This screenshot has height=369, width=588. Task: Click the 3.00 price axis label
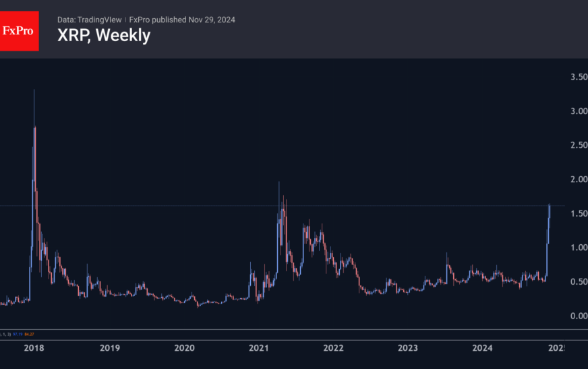579,111
